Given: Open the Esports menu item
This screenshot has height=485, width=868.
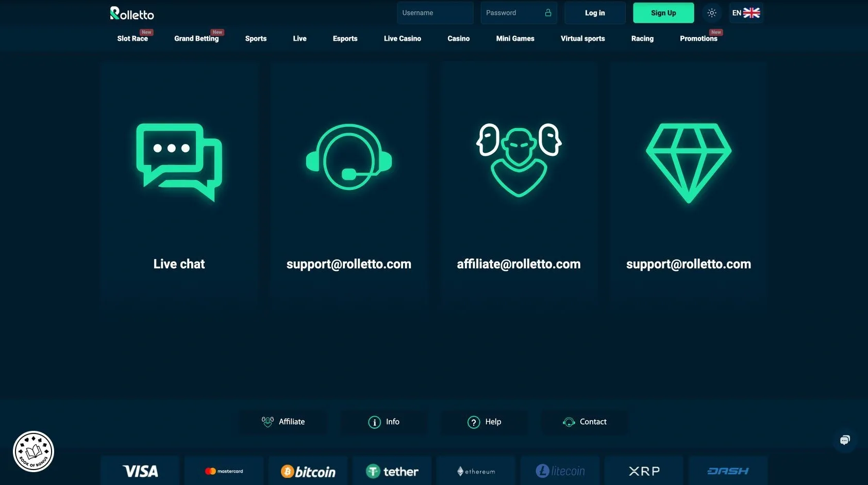Looking at the screenshot, I should (x=345, y=38).
